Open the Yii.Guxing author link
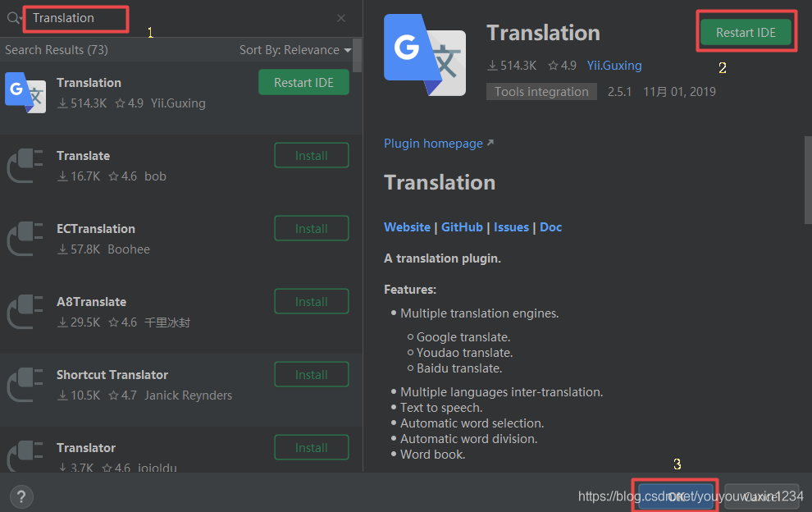Image resolution: width=812 pixels, height=512 pixels. point(614,66)
